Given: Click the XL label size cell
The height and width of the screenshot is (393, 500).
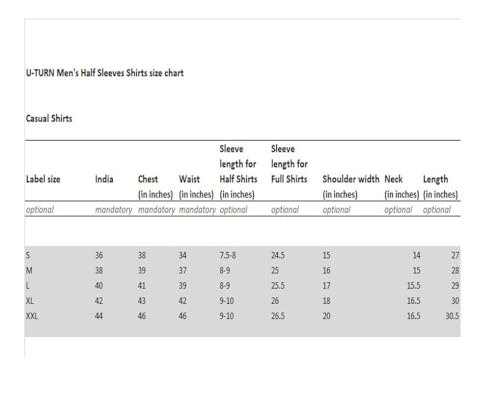Looking at the screenshot, I should click(30, 301).
